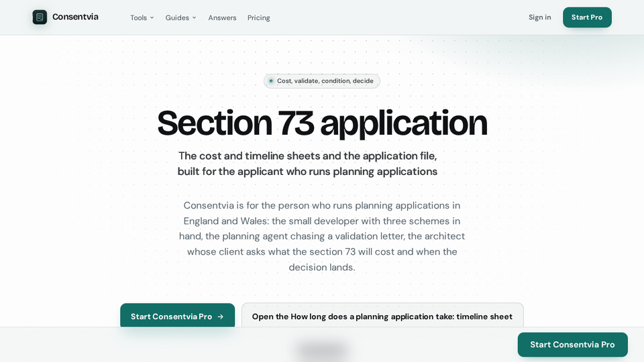Click the 'The cost and timeline sheets' subheading
Screen dimensions: 644x362
tap(307, 164)
